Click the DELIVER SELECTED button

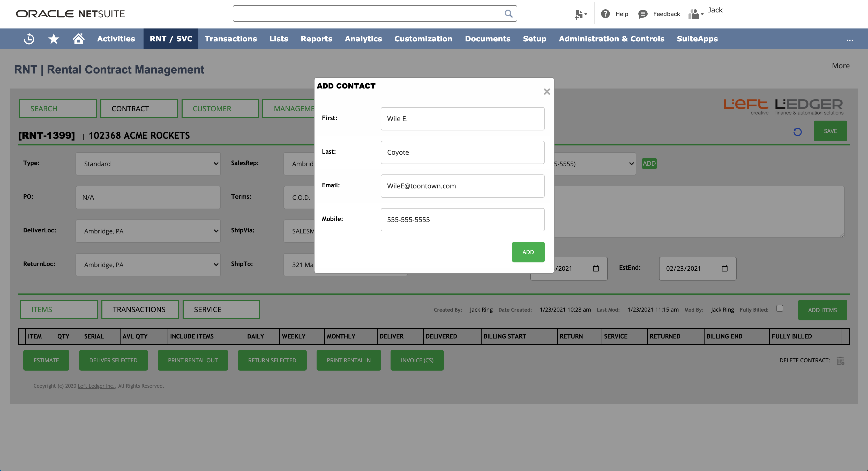point(113,360)
